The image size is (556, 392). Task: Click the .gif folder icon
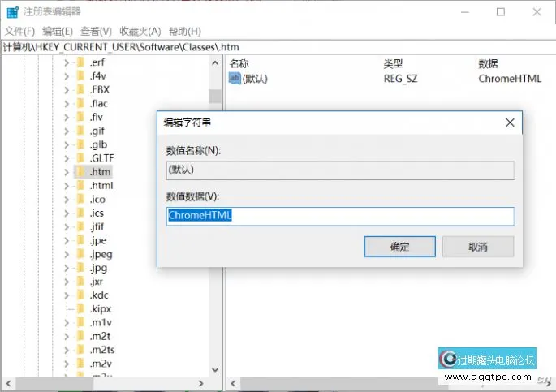(x=81, y=131)
